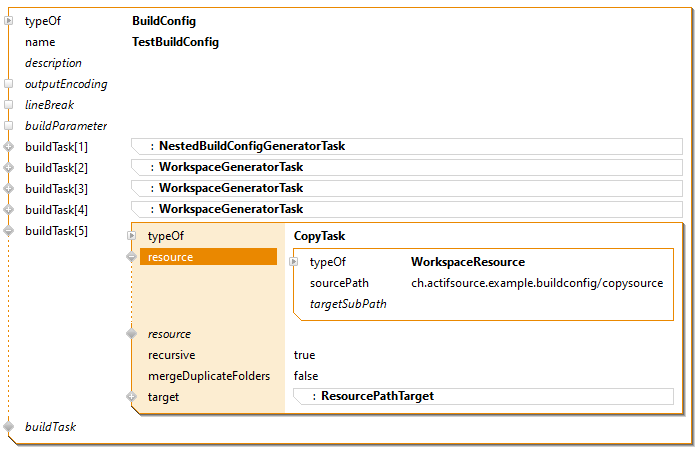Screen dimensions: 699x454
Task: Click the diamond icon beside the empty resource row
Action: pos(131,334)
